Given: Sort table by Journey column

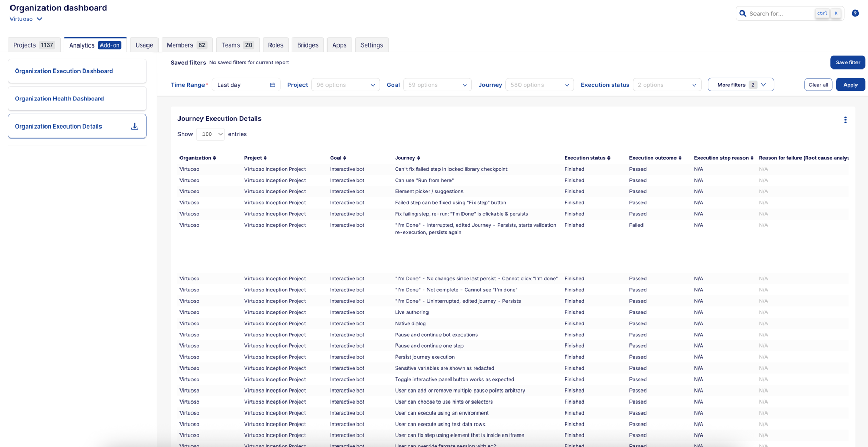Looking at the screenshot, I should click(x=418, y=158).
